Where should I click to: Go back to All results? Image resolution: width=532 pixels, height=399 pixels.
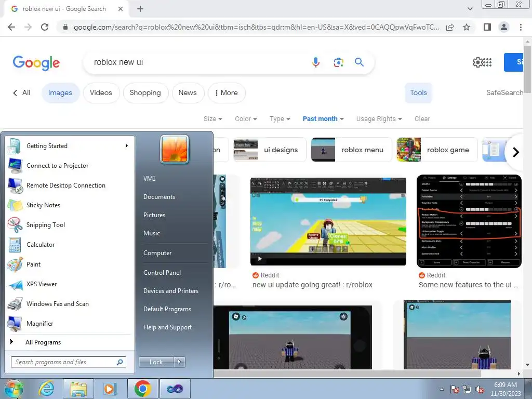[22, 92]
